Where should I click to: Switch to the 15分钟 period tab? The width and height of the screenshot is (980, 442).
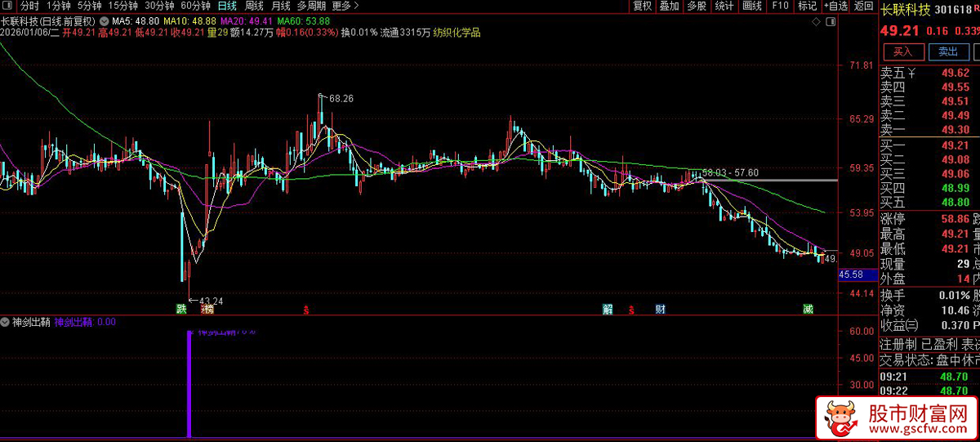click(122, 6)
